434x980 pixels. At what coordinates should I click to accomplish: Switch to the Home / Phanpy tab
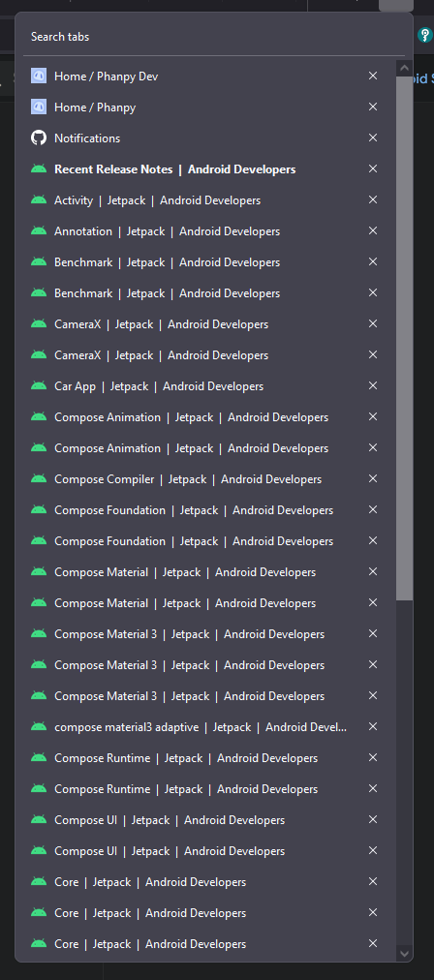pyautogui.click(x=205, y=107)
